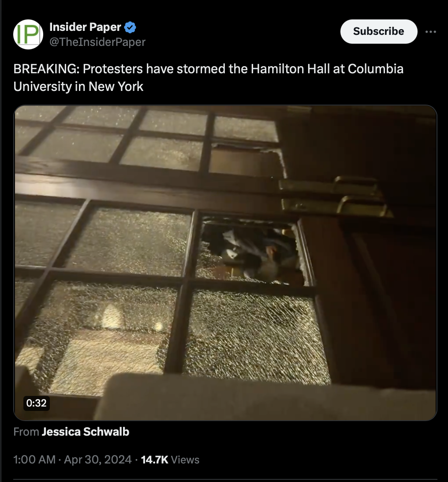The width and height of the screenshot is (448, 482).
Task: View the 14.7K view count
Action: tap(154, 459)
